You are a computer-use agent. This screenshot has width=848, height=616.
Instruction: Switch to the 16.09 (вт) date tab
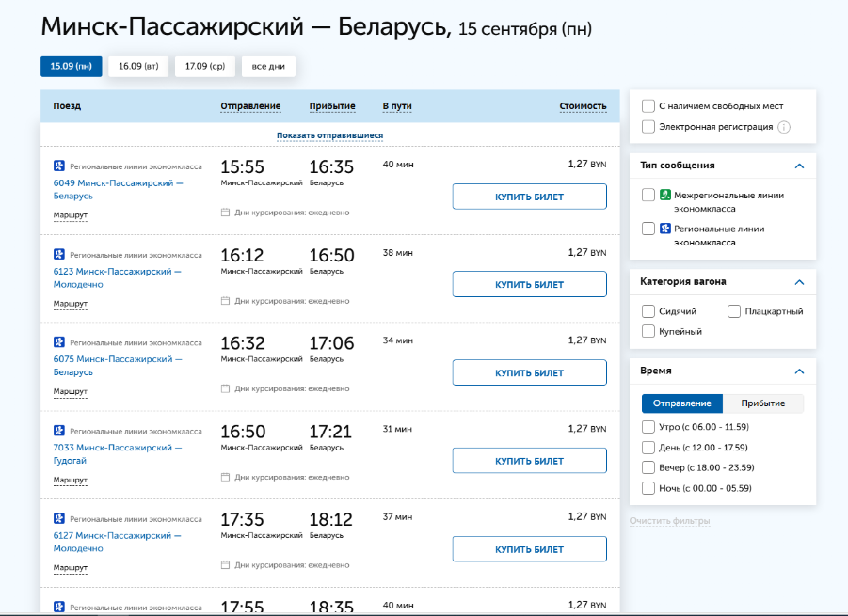click(x=138, y=67)
